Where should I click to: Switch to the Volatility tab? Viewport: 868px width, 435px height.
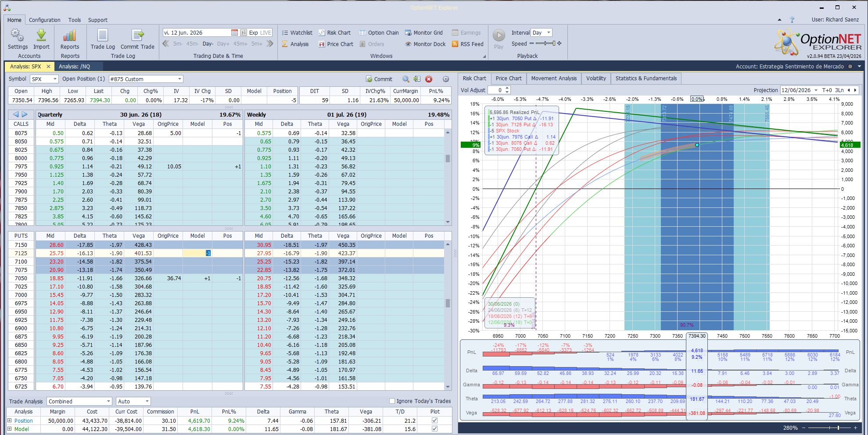(x=596, y=78)
